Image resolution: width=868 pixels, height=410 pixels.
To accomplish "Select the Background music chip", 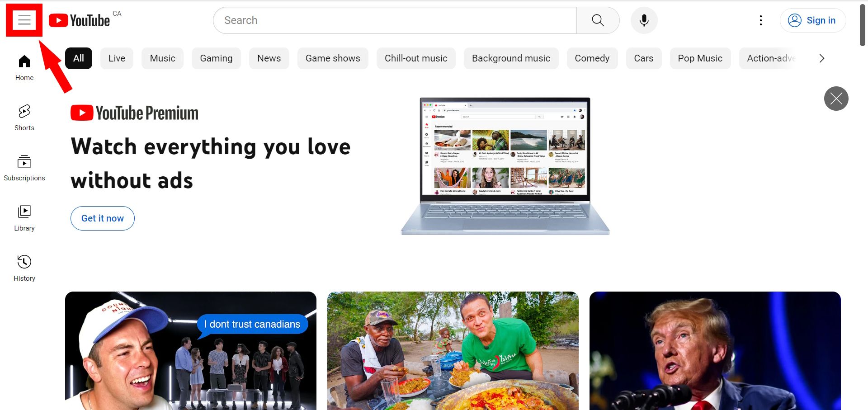I will [x=511, y=58].
